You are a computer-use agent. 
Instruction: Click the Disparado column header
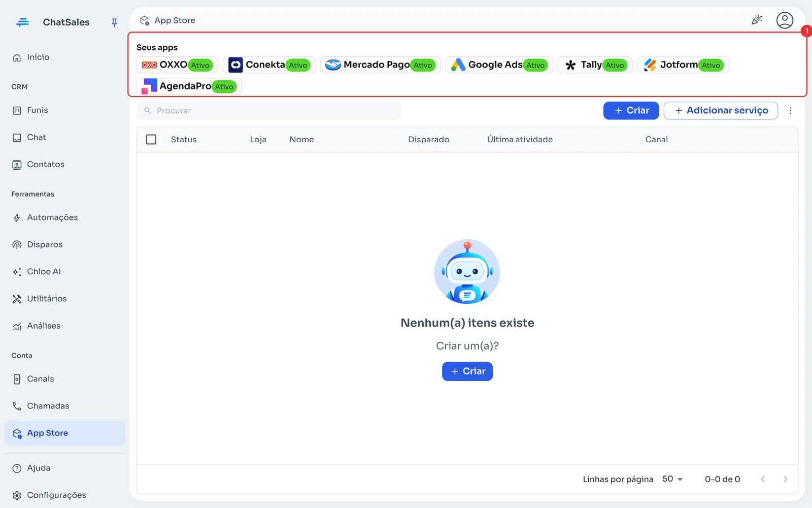[x=429, y=140]
